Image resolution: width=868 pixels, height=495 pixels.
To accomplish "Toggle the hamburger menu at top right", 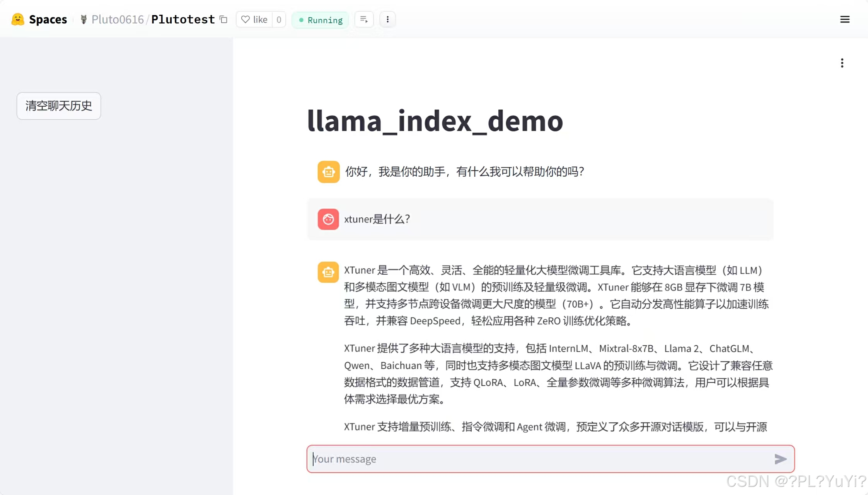I will pyautogui.click(x=845, y=19).
